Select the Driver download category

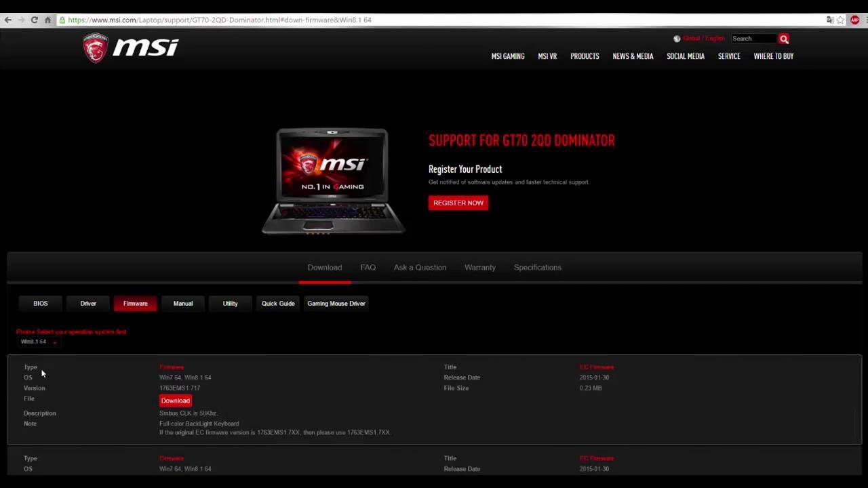coord(88,304)
